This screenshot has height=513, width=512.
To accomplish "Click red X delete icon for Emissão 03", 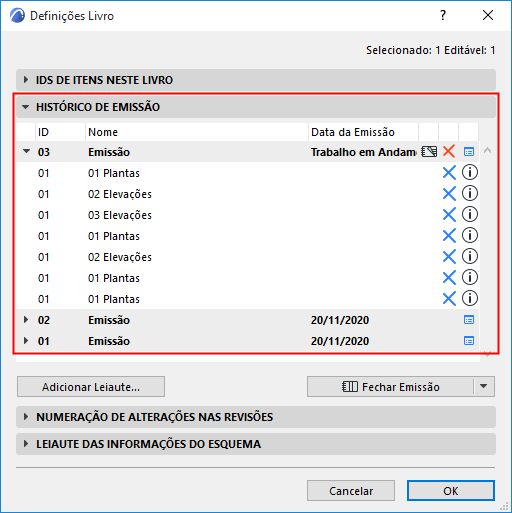I will (449, 152).
